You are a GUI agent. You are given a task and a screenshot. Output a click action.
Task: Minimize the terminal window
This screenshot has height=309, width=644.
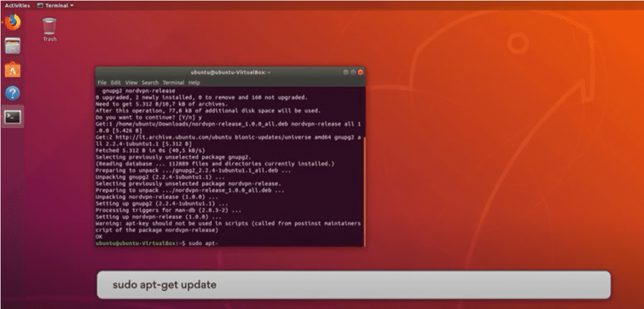point(346,72)
